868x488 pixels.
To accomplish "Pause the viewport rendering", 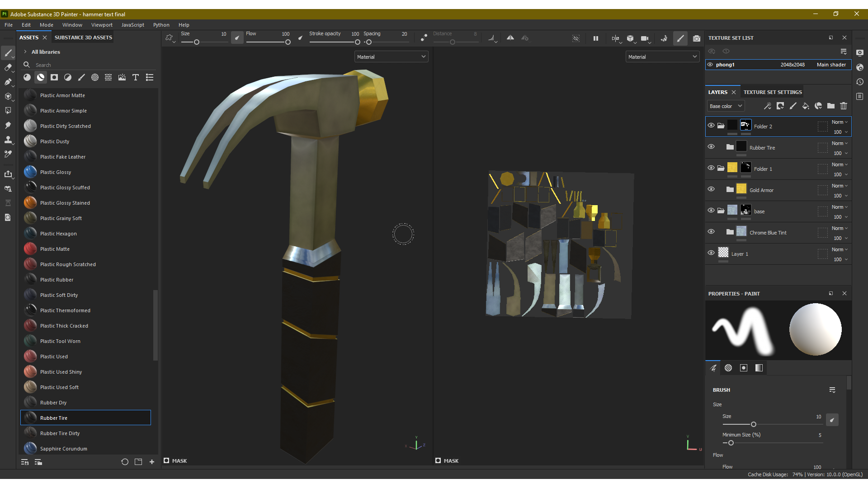I will [x=596, y=38].
